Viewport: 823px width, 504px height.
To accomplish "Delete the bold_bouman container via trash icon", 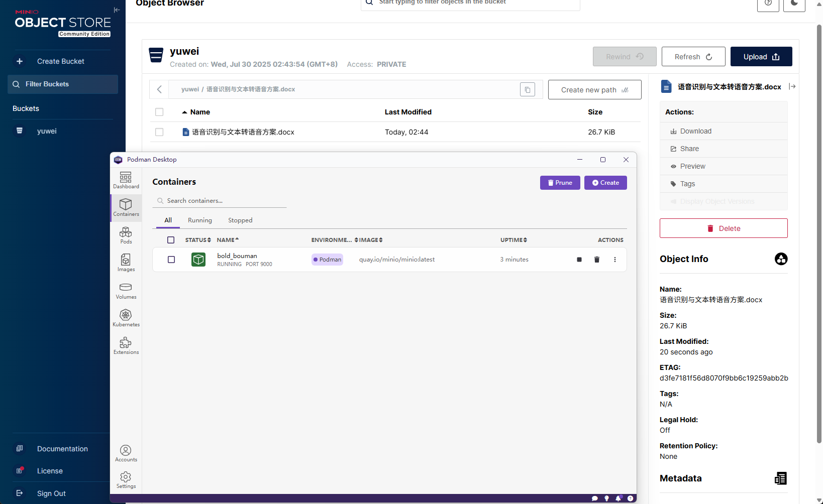I will (x=597, y=260).
